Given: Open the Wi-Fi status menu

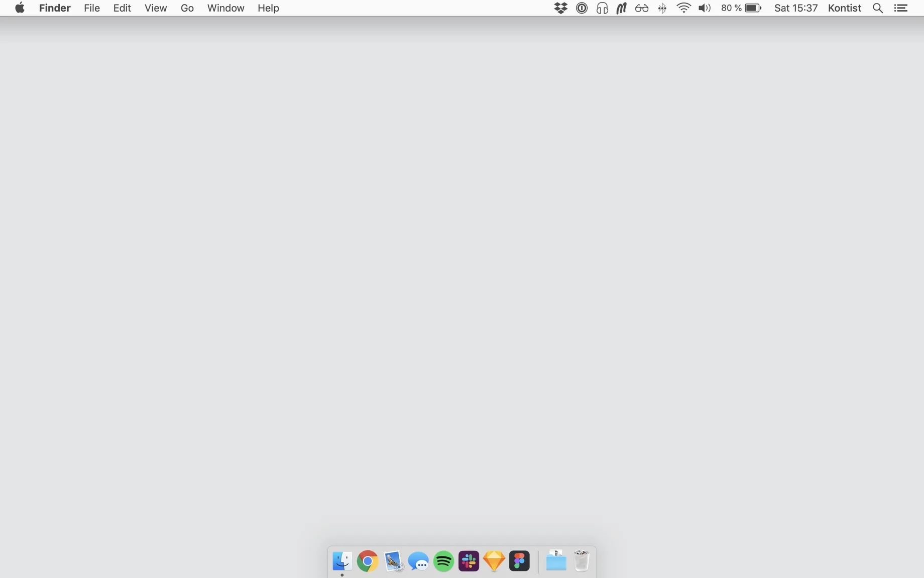Looking at the screenshot, I should pos(683,8).
